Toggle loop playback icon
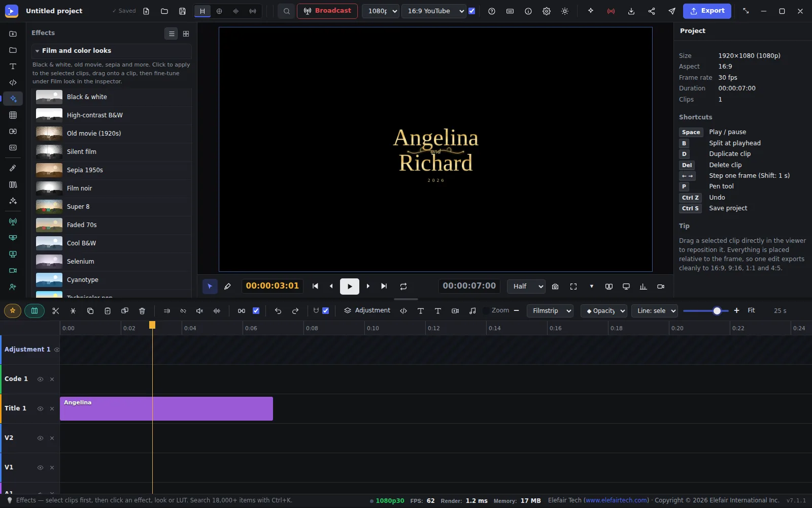Image resolution: width=812 pixels, height=508 pixels. click(x=403, y=287)
